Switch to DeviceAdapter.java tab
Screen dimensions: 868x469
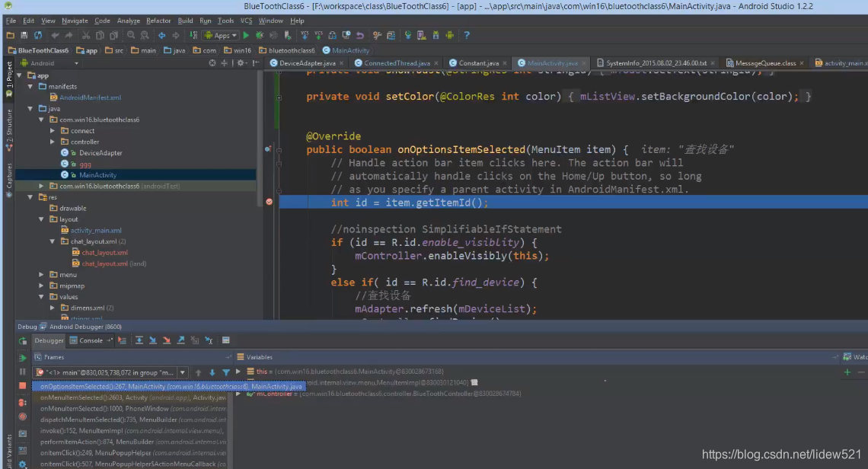308,63
